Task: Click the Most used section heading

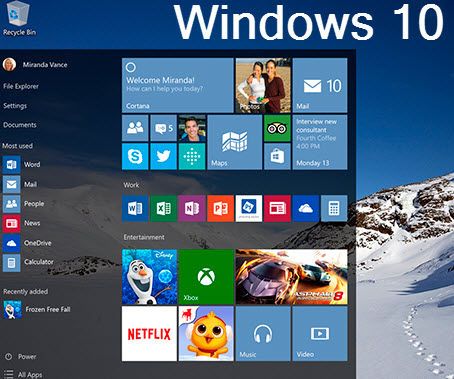Action: [18, 146]
